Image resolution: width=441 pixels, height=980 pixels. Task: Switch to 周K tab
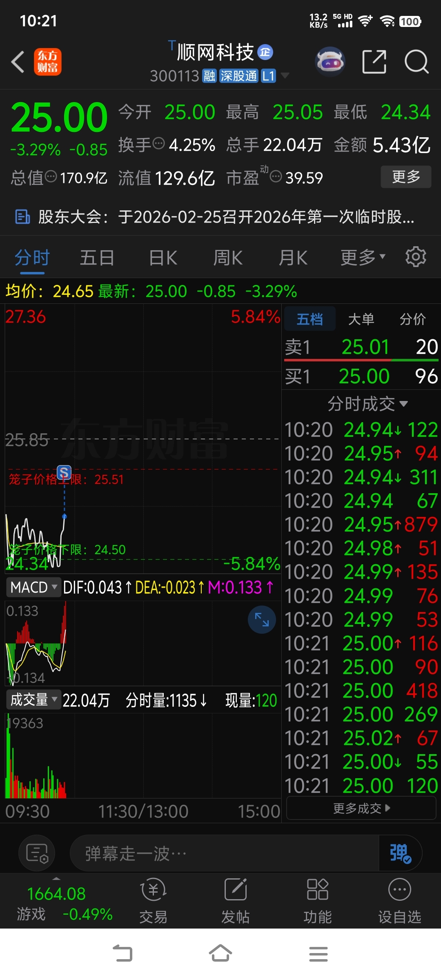coord(228,258)
